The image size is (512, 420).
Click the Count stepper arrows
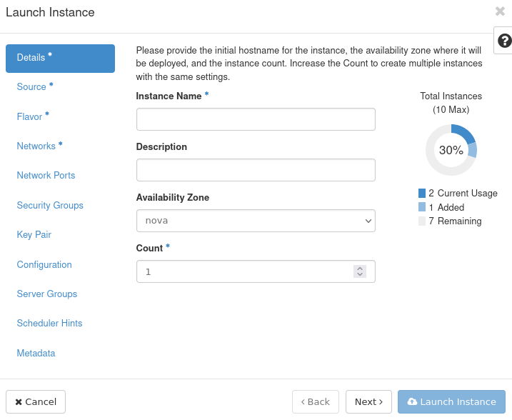click(360, 271)
